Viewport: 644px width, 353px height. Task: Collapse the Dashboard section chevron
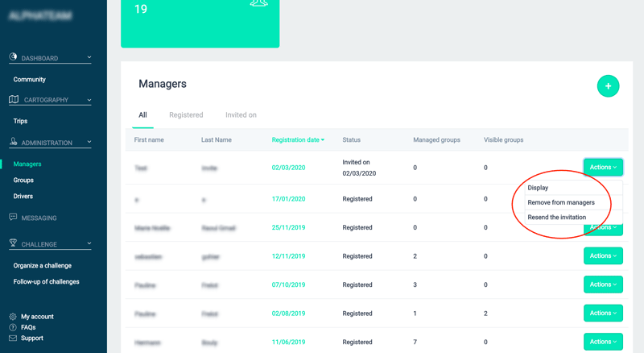89,58
